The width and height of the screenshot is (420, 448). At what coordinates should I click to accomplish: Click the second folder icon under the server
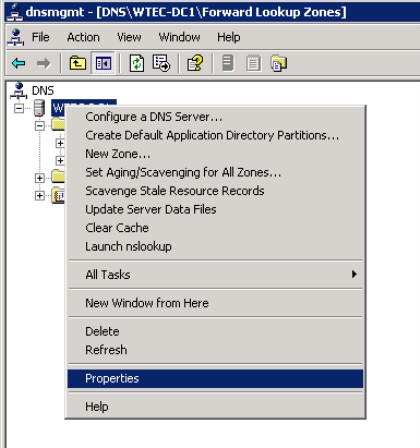(58, 176)
